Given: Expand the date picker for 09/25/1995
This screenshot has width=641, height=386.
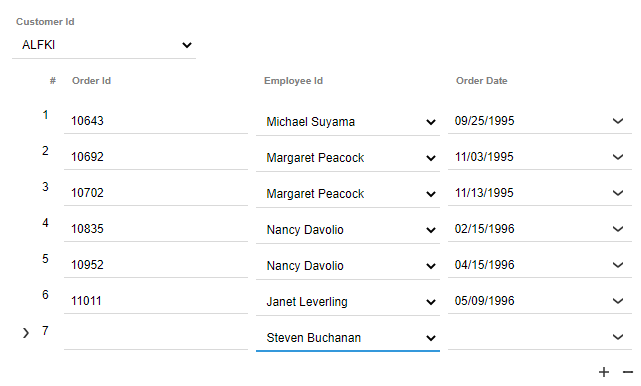Looking at the screenshot, I should tap(618, 121).
